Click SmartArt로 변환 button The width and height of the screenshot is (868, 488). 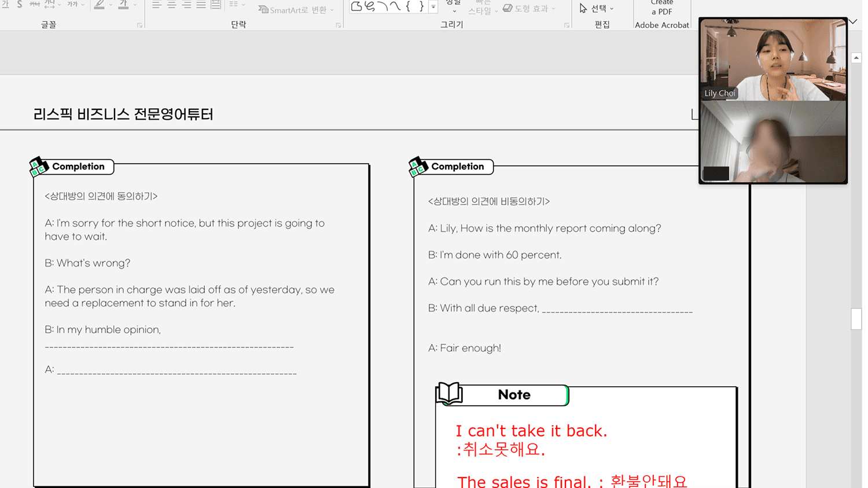(x=296, y=10)
